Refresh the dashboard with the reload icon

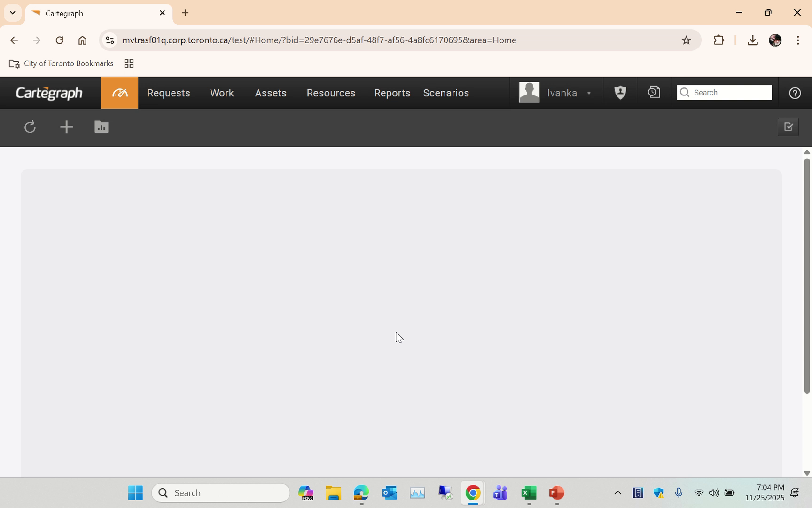(x=30, y=127)
